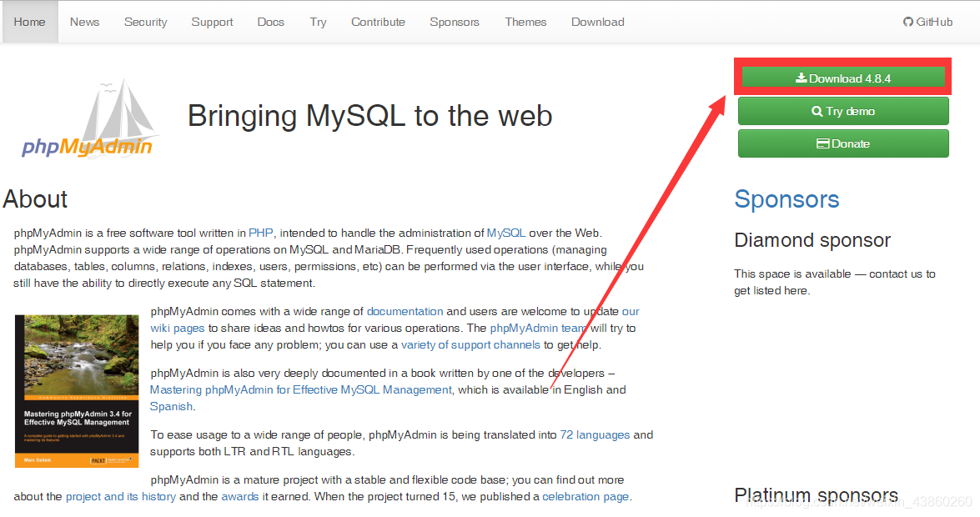Click the green Download 4.8.4 button
Viewport: 980px width, 517px height.
[x=843, y=78]
